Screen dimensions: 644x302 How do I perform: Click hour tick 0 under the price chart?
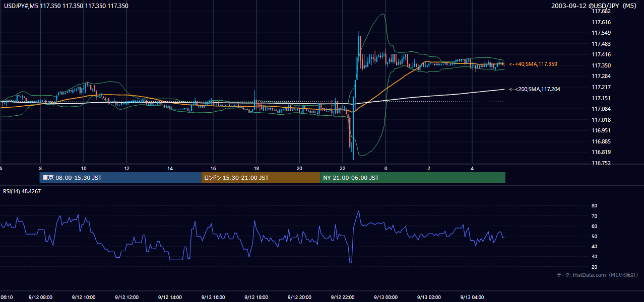tap(386, 168)
